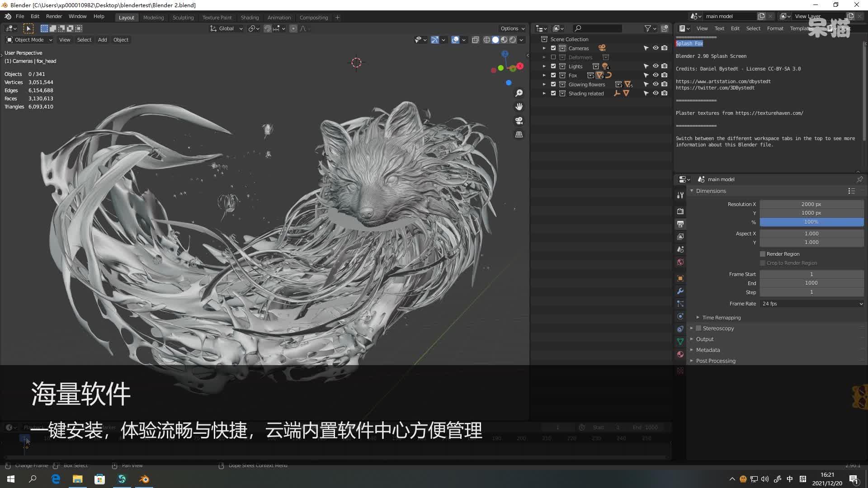The height and width of the screenshot is (488, 868).
Task: Open the Material properties tab
Action: tap(680, 354)
